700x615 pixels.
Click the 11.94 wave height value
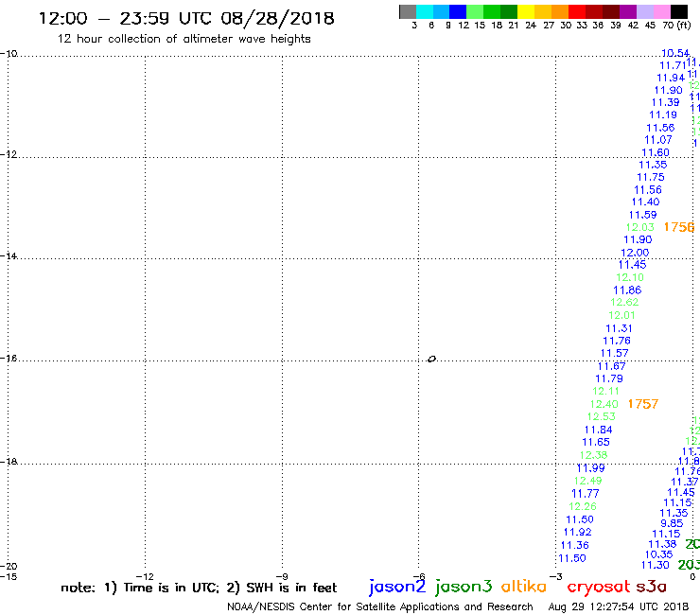coord(671,78)
